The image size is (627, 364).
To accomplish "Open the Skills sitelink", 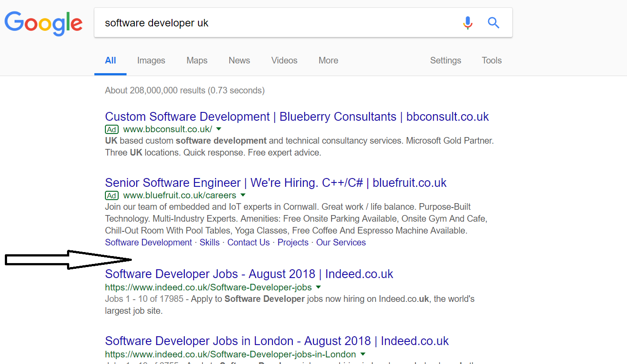I will click(209, 242).
